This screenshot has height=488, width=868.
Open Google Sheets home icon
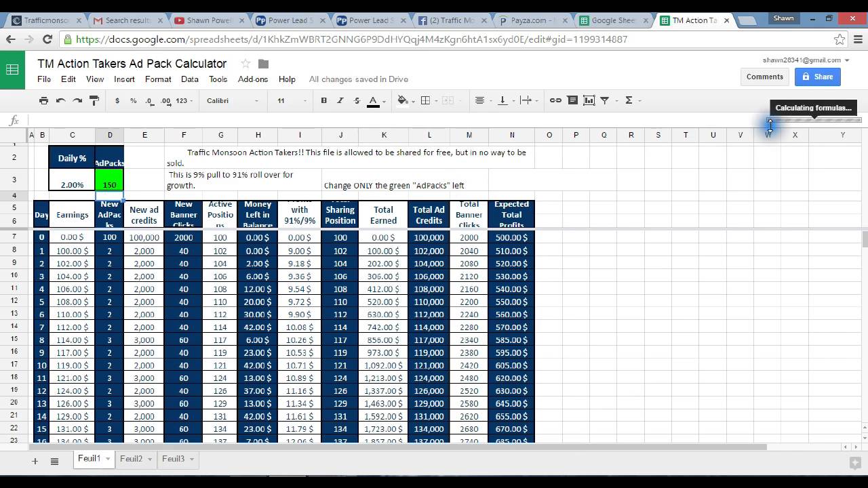click(x=12, y=70)
